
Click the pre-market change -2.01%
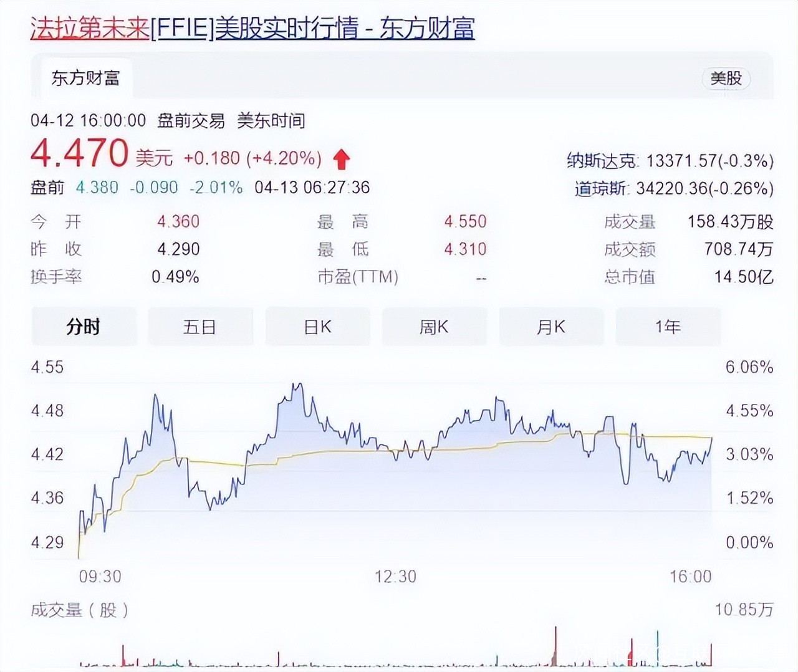216,187
